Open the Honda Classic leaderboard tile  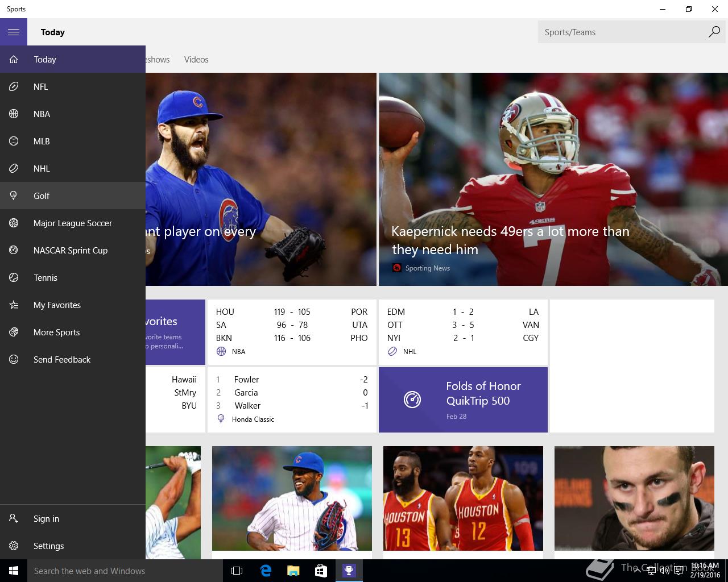point(292,400)
